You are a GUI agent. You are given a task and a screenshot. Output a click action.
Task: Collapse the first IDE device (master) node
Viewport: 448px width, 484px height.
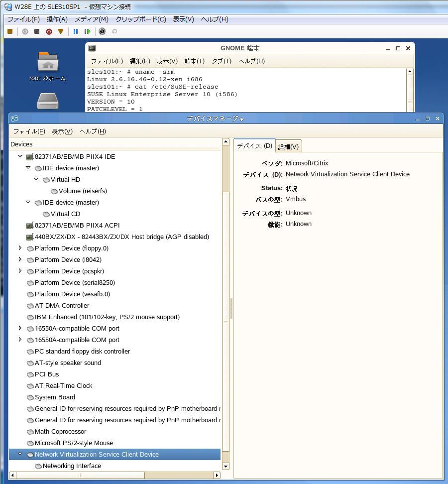[28, 168]
